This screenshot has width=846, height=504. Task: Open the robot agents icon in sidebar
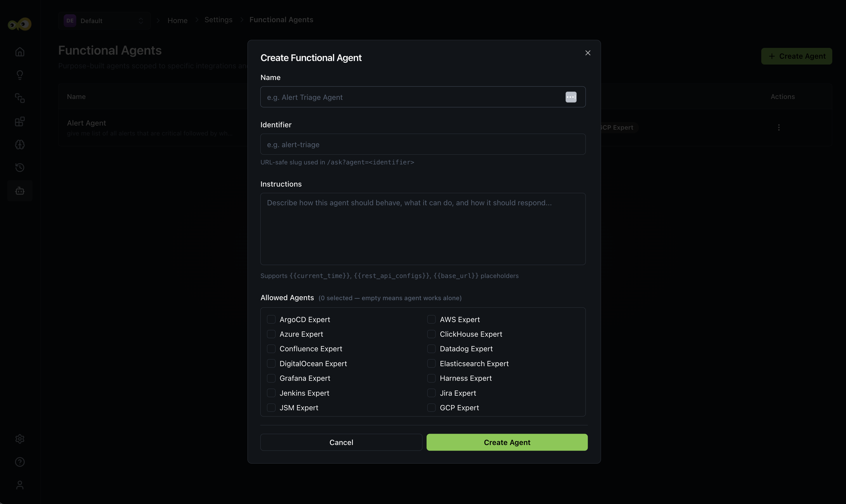20,190
